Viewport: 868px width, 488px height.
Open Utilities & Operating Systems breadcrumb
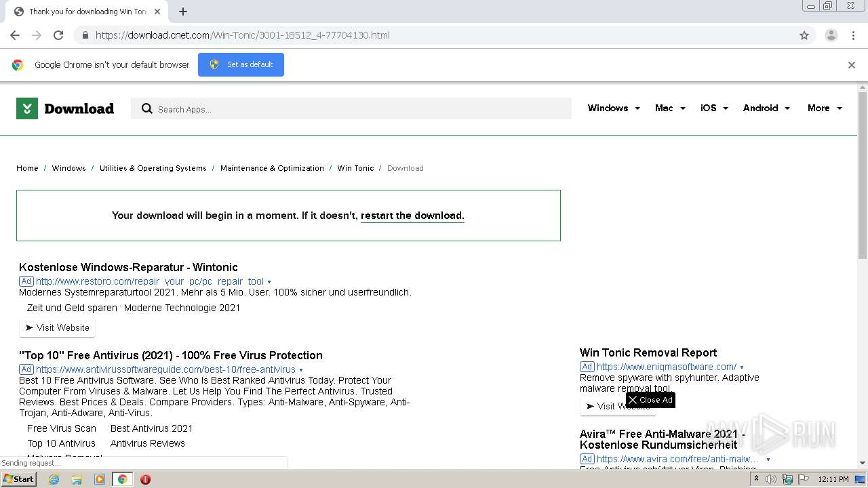point(153,168)
